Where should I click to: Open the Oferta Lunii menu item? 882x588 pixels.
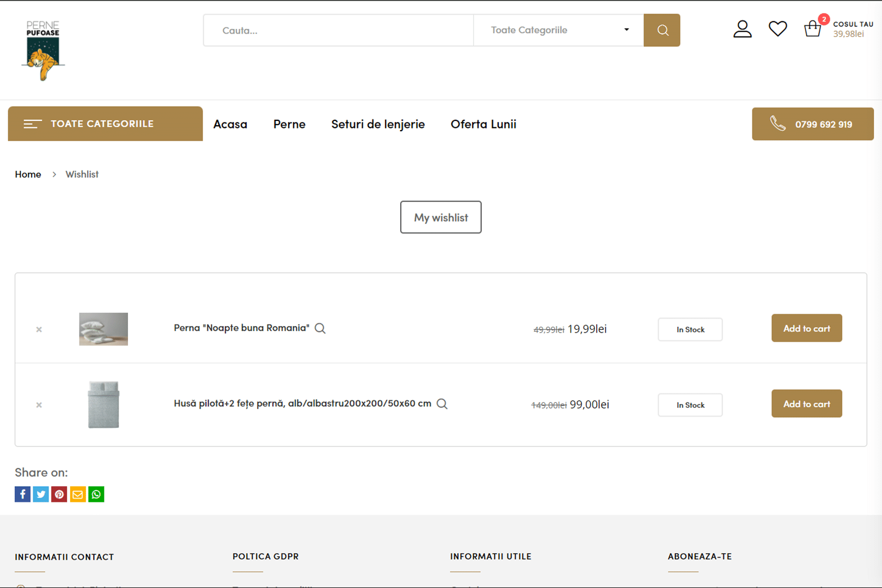coord(483,124)
